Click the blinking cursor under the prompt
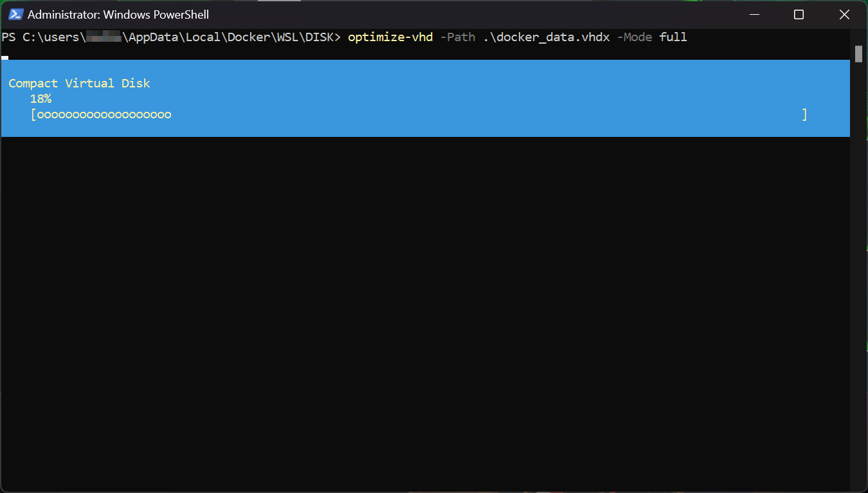868x493 pixels. tap(5, 57)
